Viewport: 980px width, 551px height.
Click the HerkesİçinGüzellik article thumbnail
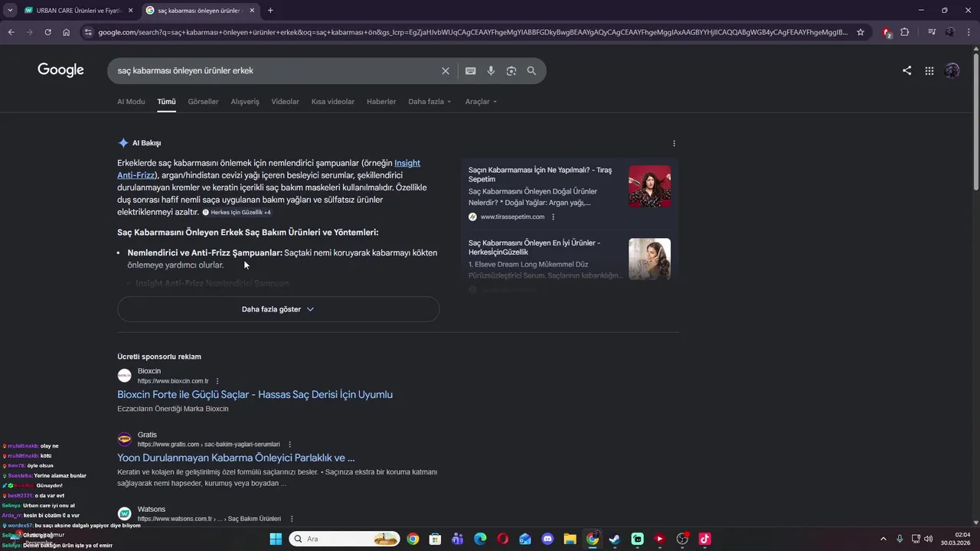649,259
